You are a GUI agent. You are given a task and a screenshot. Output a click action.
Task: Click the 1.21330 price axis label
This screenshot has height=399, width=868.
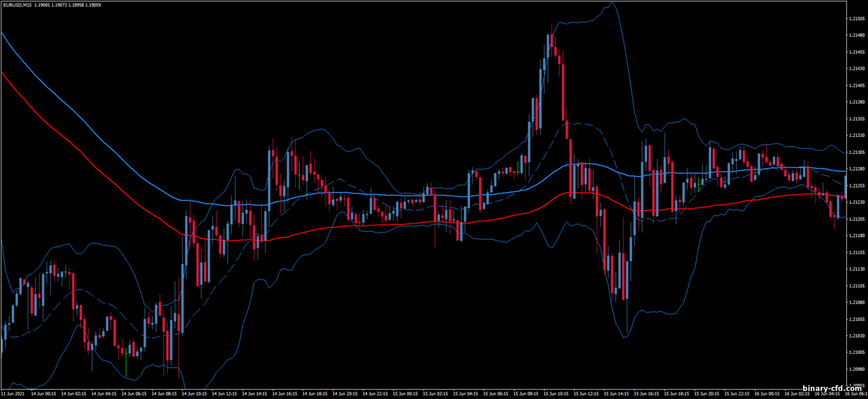point(856,136)
